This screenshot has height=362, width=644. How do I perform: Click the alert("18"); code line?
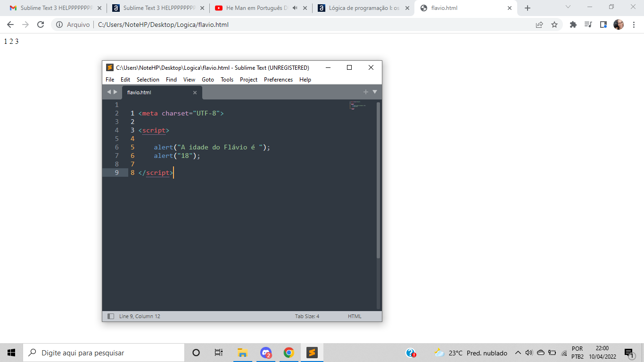(177, 156)
